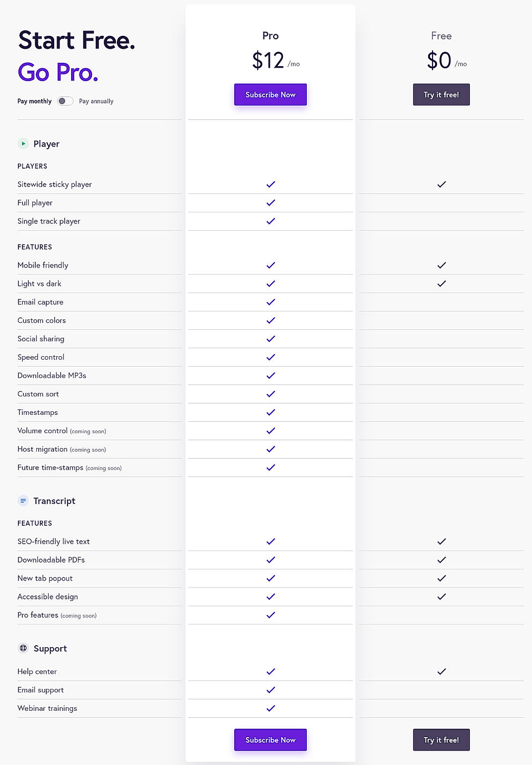This screenshot has width=532, height=765.
Task: Click the Free checkmark for Light vs dark
Action: [x=441, y=284]
